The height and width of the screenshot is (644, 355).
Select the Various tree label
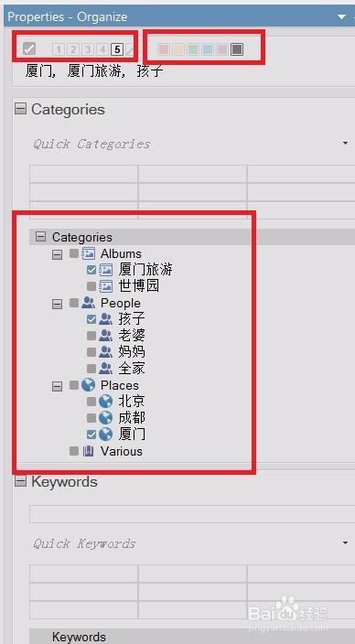coord(122,451)
